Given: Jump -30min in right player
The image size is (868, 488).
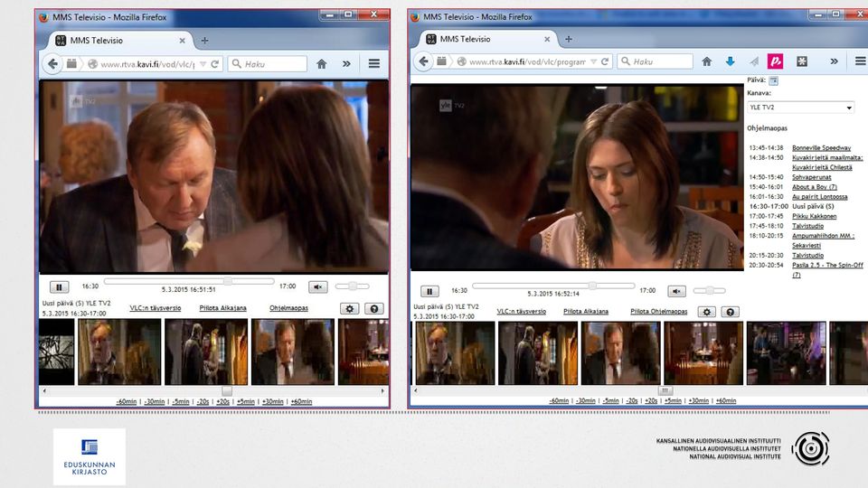Looking at the screenshot, I should tap(585, 400).
